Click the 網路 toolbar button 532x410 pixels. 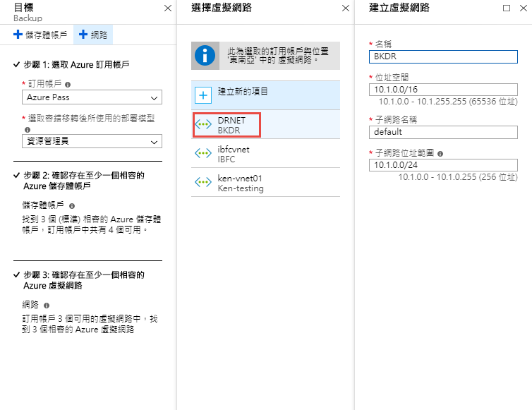(93, 35)
